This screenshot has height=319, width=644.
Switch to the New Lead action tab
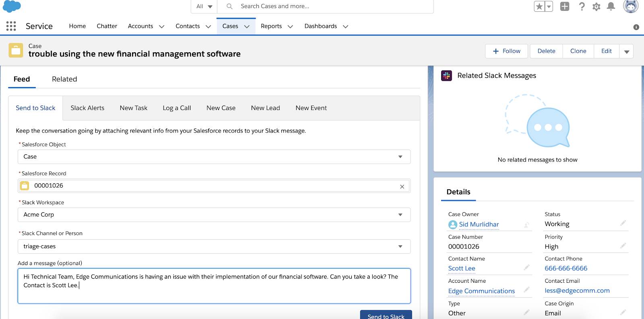(265, 108)
